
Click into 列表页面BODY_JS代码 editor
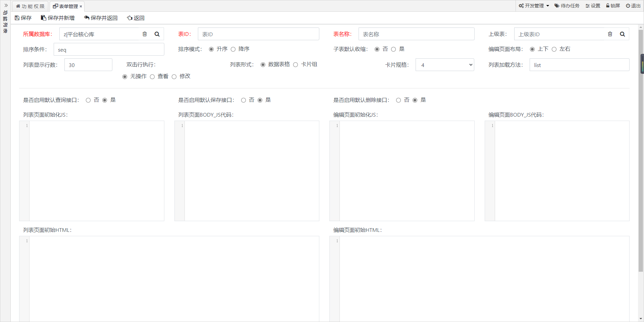247,171
